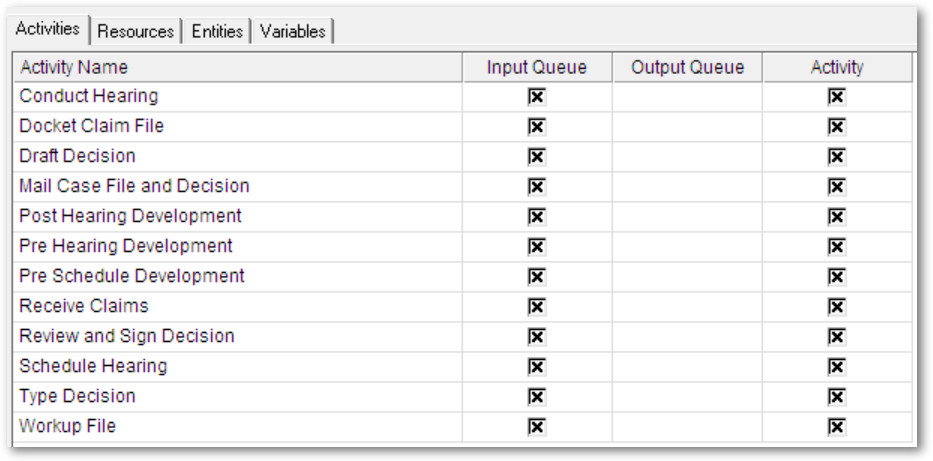
Task: Toggle Activity checkbox for Docket Claim File
Action: tap(837, 126)
